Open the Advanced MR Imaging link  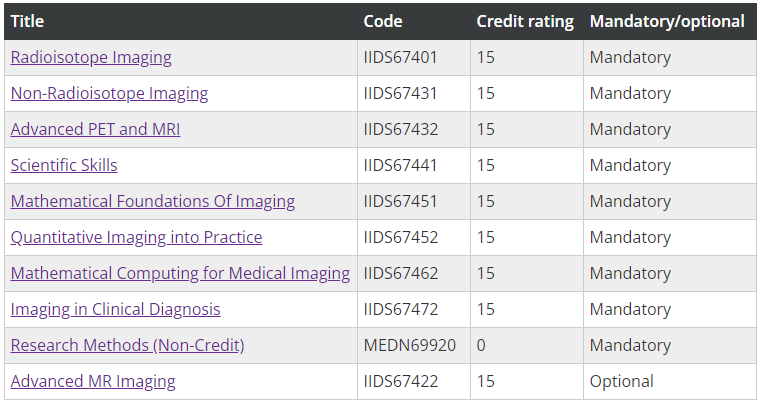click(93, 382)
